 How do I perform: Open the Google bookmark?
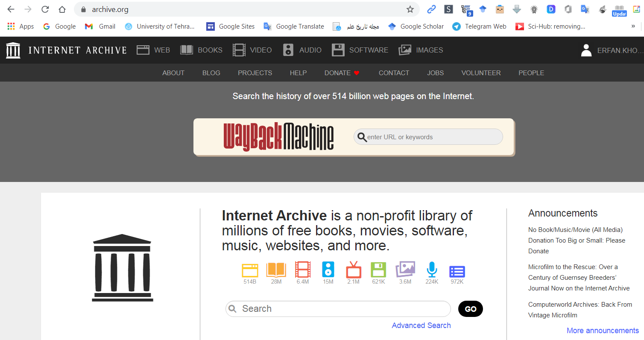(x=59, y=26)
